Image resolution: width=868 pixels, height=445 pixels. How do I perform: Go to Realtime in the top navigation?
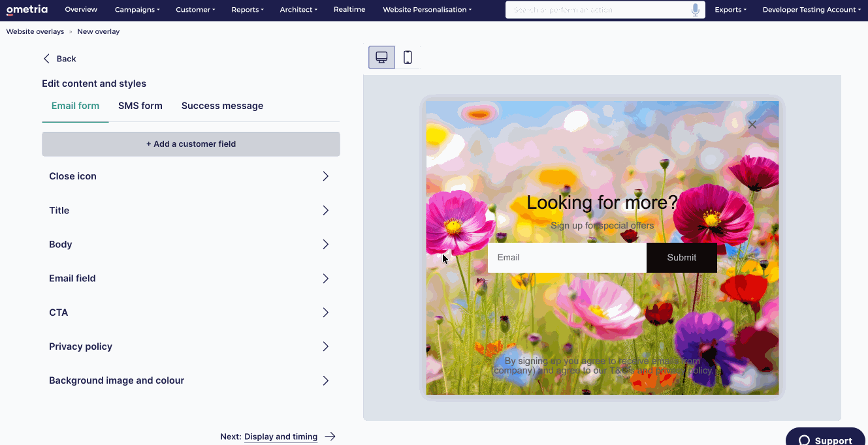tap(349, 10)
